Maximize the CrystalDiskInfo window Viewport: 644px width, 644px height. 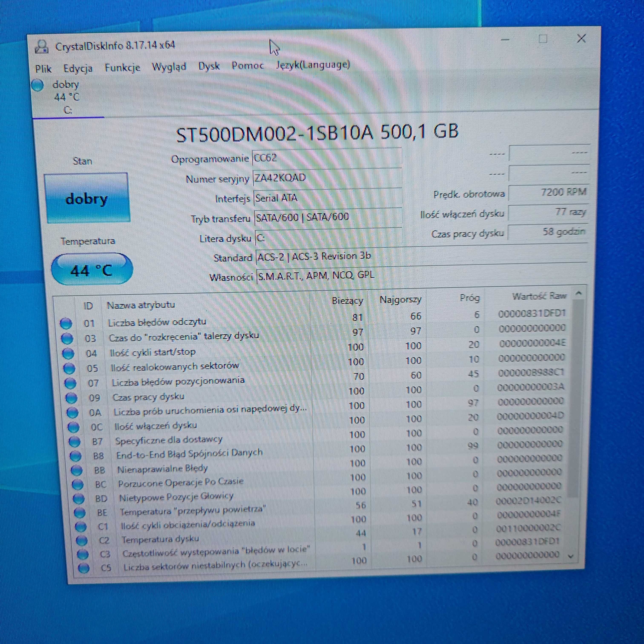pos(543,39)
